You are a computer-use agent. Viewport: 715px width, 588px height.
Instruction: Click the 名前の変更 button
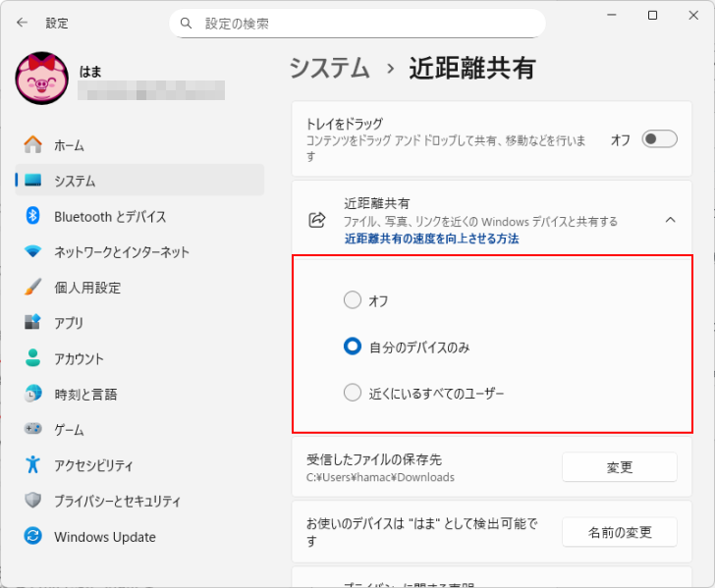(x=619, y=531)
